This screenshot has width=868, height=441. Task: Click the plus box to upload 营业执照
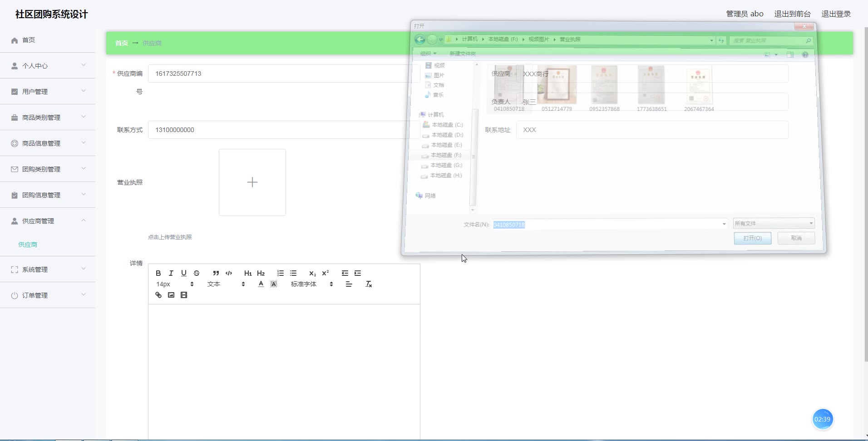[x=252, y=182]
